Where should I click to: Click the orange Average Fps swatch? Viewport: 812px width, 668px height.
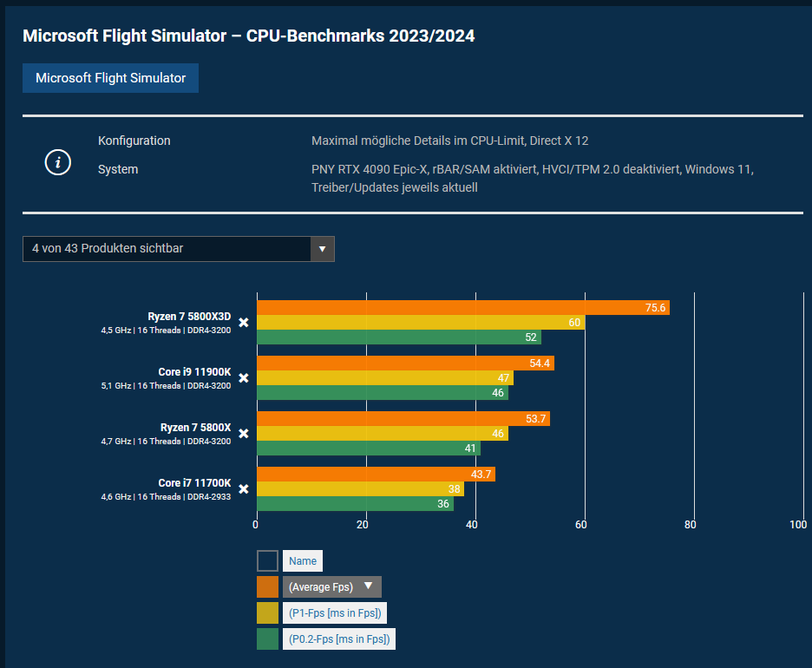(267, 586)
